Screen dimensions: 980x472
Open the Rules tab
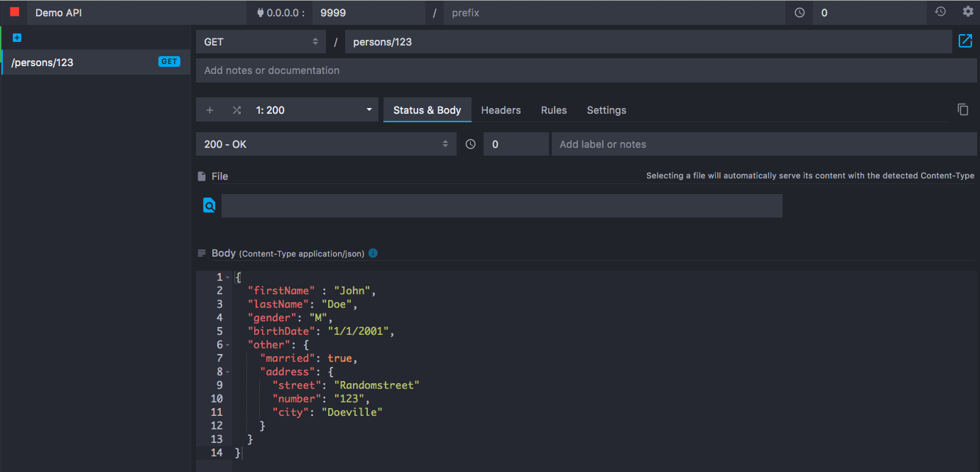[x=553, y=110]
